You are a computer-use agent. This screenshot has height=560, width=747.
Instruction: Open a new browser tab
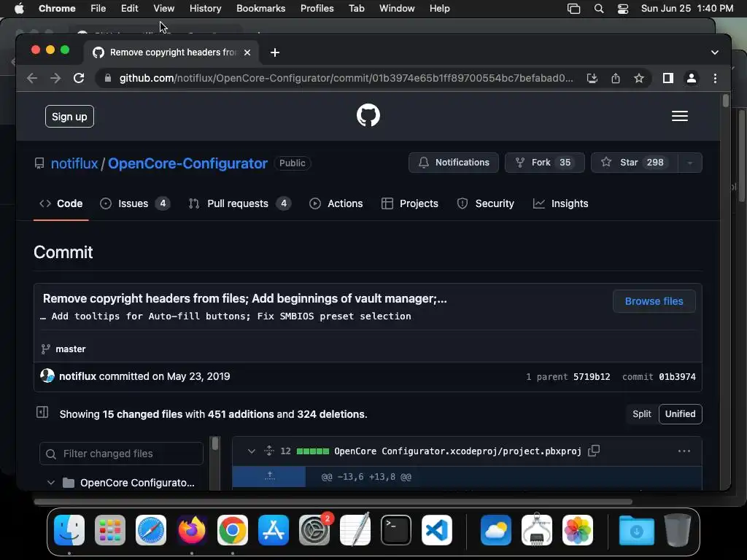(275, 52)
